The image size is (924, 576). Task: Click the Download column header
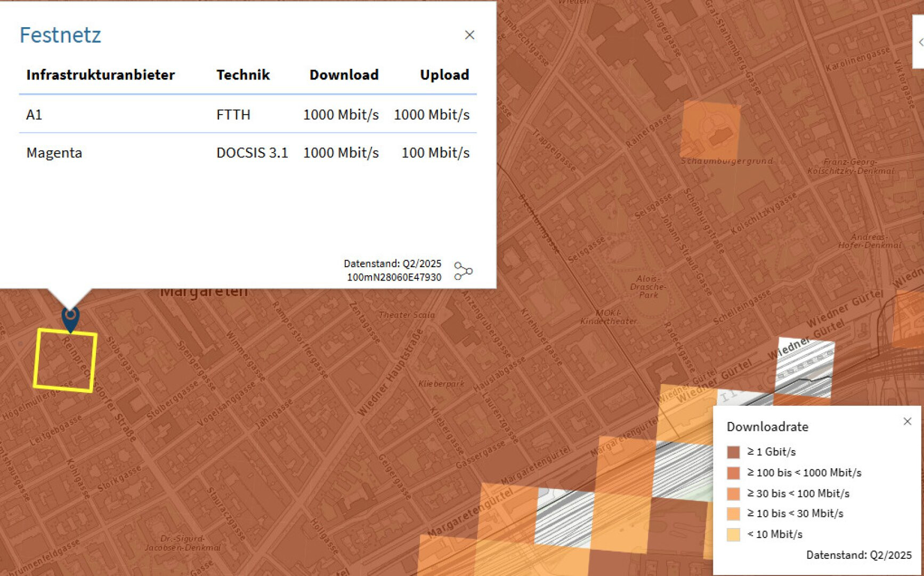(344, 75)
